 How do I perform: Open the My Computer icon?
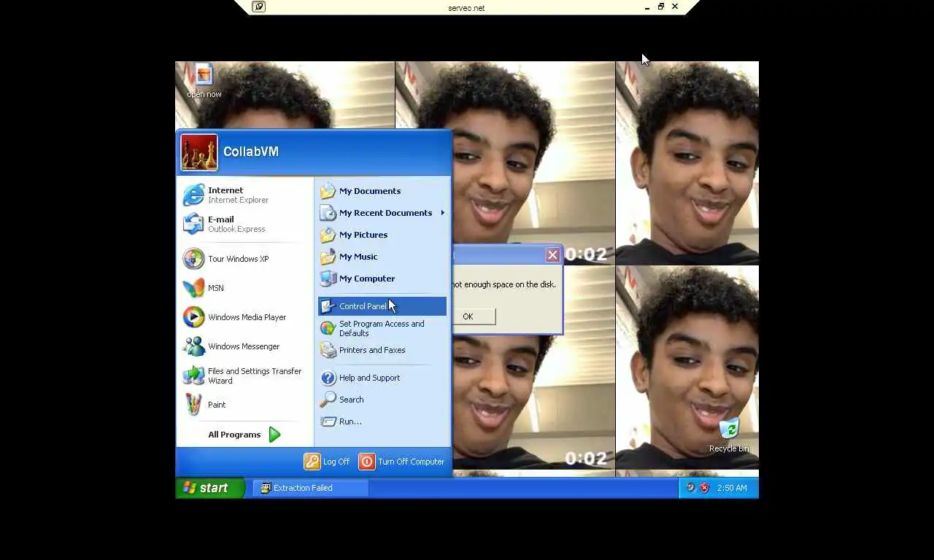[x=328, y=279]
